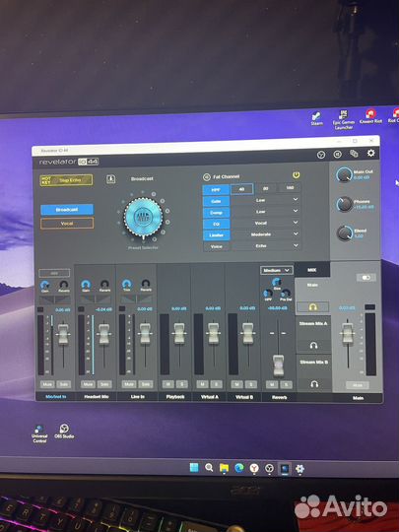Select the Vocal preset button
The width and height of the screenshot is (399, 532).
click(67, 224)
